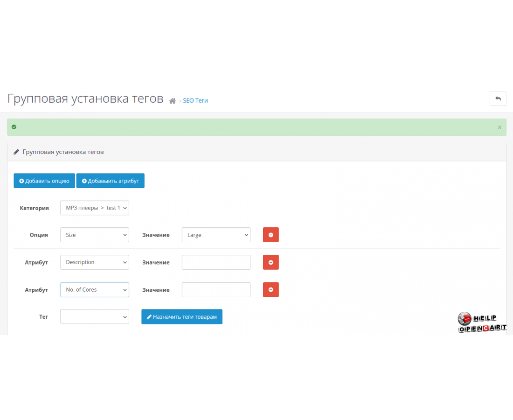Viewport: 513px width, 420px height.
Task: Click the home icon in breadcrumb
Action: point(173,101)
